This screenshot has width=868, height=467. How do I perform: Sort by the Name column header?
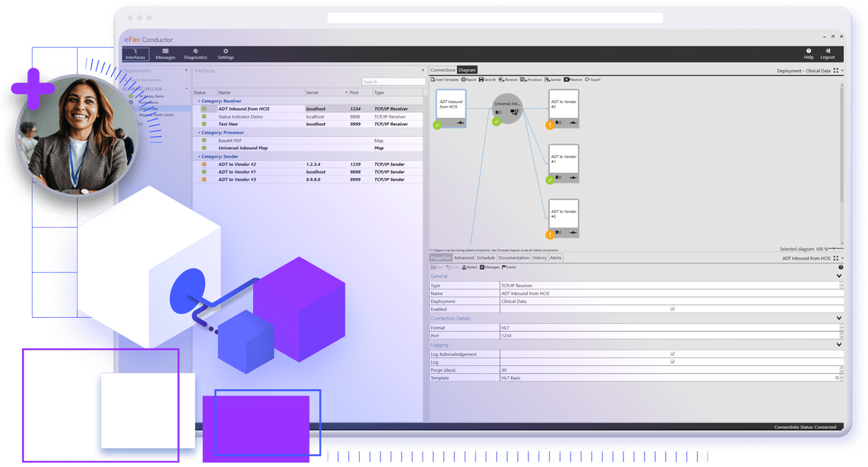(x=260, y=92)
